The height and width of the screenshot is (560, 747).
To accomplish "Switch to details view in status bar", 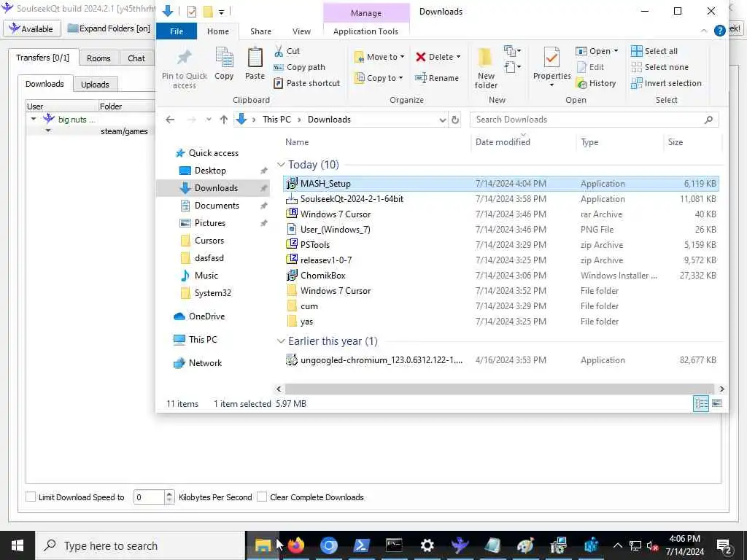I will 701,403.
